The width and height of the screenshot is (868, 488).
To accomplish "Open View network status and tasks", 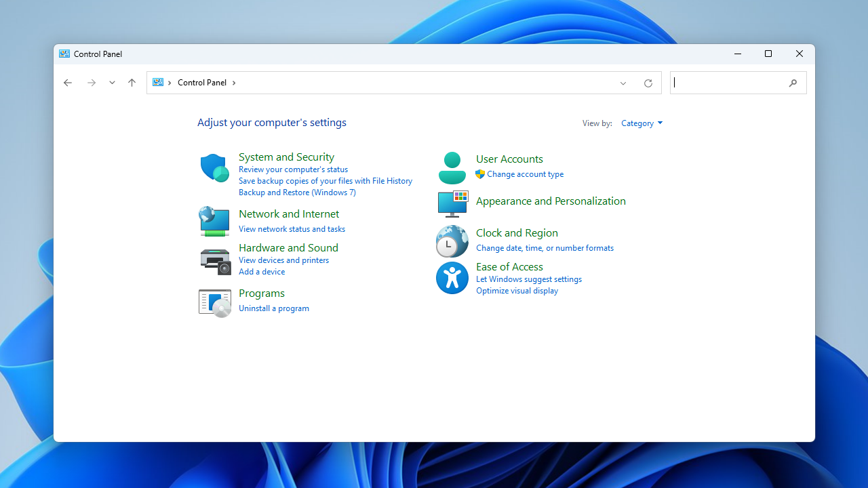I will click(x=292, y=229).
